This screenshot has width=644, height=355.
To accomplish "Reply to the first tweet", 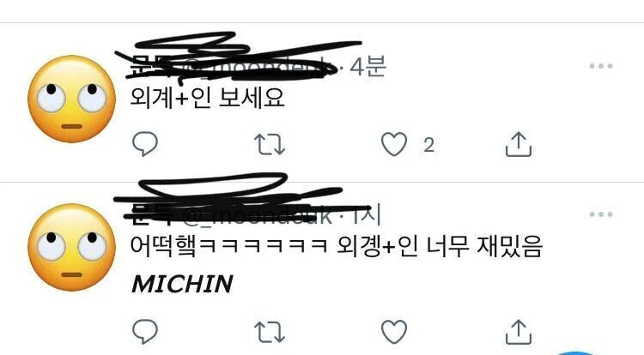I will pyautogui.click(x=145, y=144).
